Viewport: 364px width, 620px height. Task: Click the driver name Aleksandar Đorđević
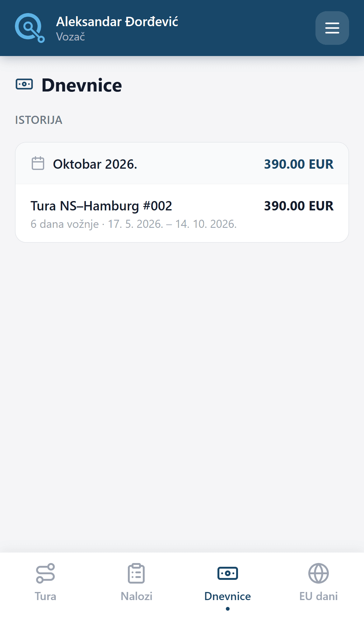click(117, 22)
